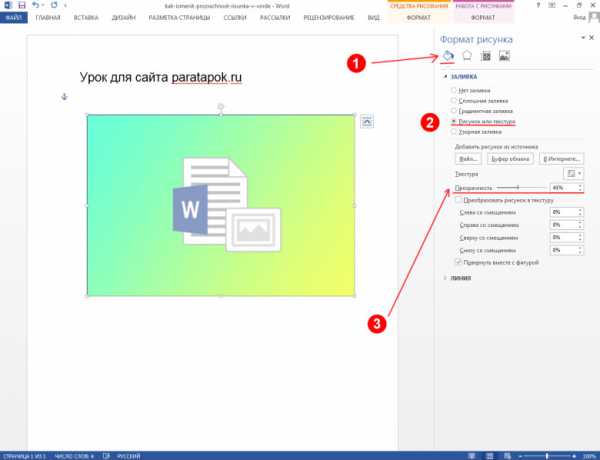Check 'Преобразовать рисунок в текстуру' checkbox
Screen dimensions: 600x460
tap(458, 200)
